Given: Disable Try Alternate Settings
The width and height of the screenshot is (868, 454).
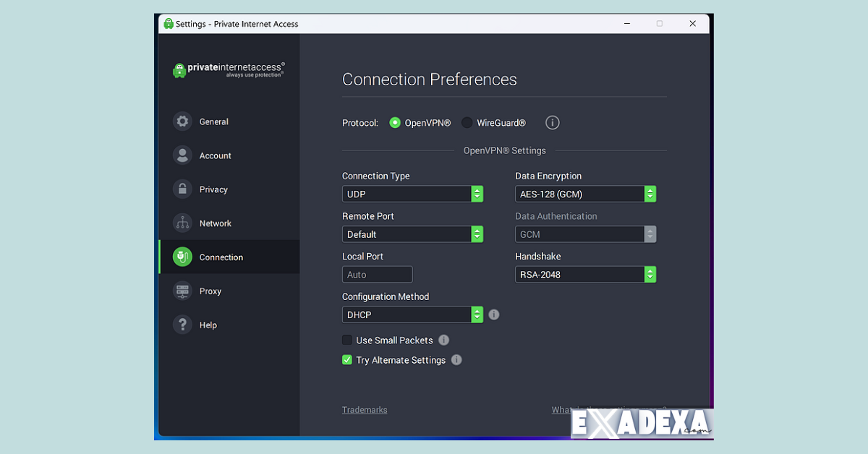Looking at the screenshot, I should click(x=346, y=359).
